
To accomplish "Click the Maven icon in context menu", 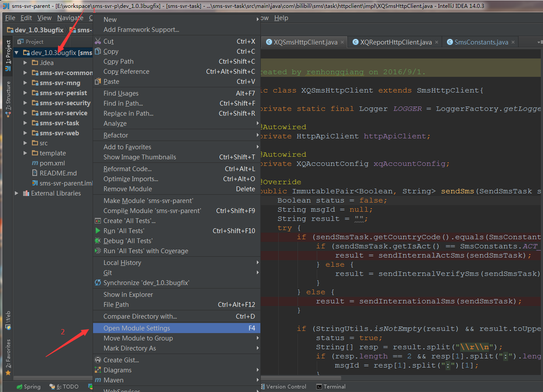I will (x=98, y=380).
